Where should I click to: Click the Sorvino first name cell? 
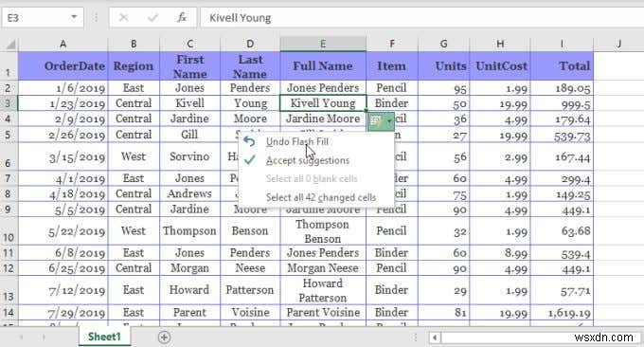[189, 156]
